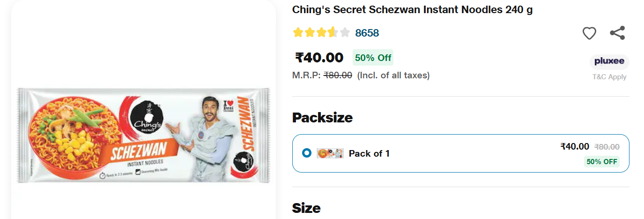Click the large Schezwan noodles product image
The image size is (644, 219).
pos(144,135)
